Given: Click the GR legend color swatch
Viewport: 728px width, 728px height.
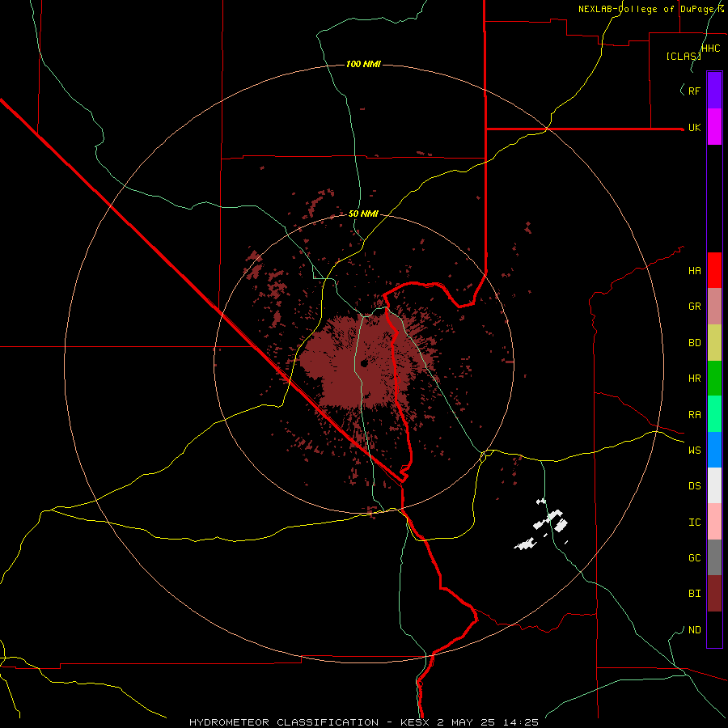Looking at the screenshot, I should [714, 307].
